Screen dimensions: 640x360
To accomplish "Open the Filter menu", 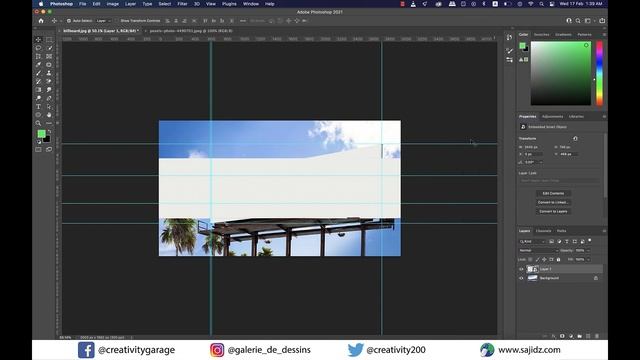I will tap(182, 4).
